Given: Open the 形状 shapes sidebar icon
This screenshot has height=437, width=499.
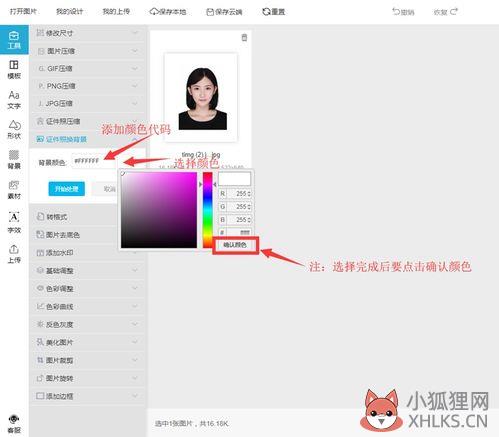Looking at the screenshot, I should coord(14,130).
